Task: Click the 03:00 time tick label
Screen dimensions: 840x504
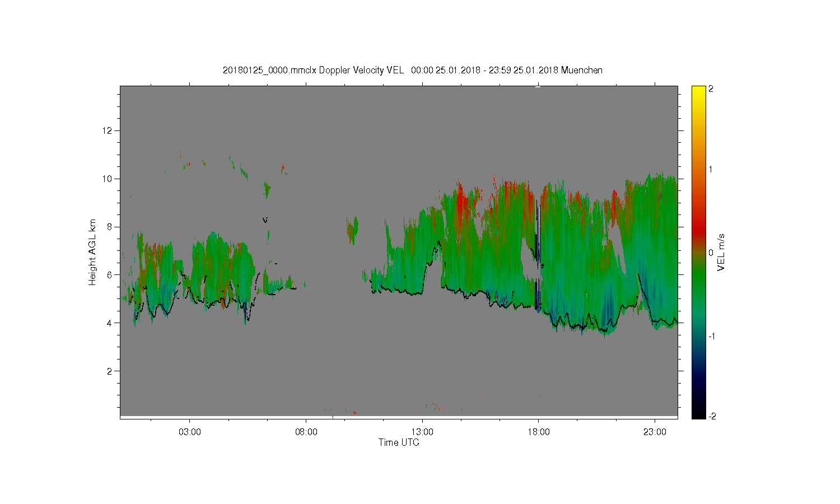Action: [189, 432]
